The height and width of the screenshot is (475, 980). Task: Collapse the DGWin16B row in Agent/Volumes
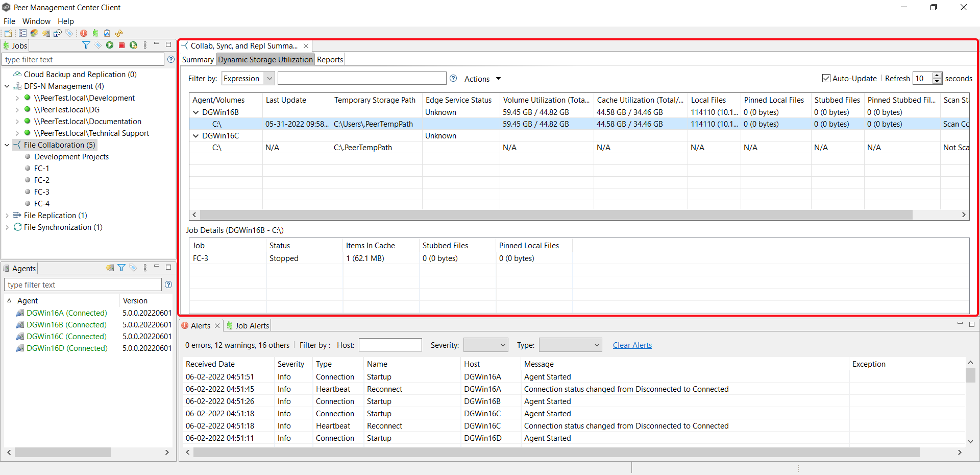195,112
